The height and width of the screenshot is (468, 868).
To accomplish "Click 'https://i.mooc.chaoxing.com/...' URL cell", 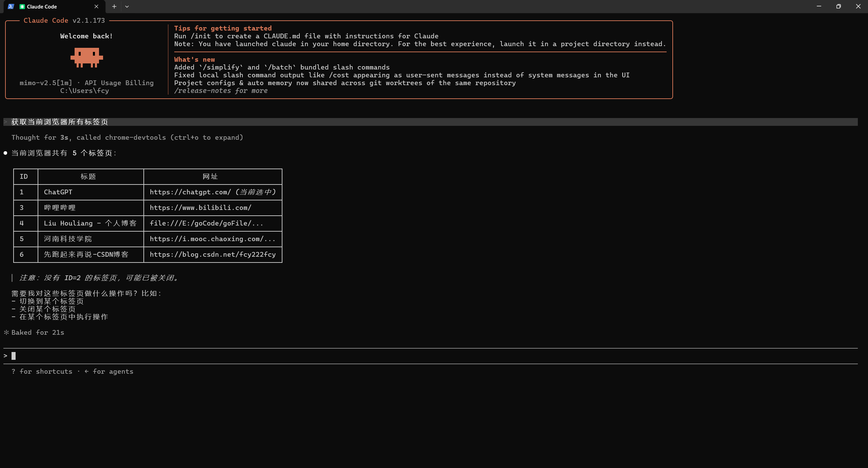I will [213, 239].
